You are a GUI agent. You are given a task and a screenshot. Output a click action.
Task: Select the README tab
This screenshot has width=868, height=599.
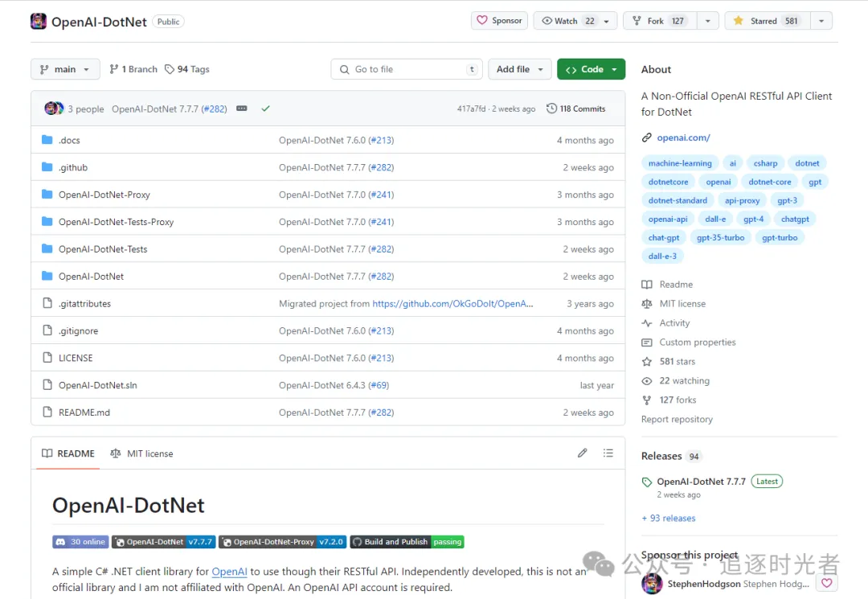68,453
